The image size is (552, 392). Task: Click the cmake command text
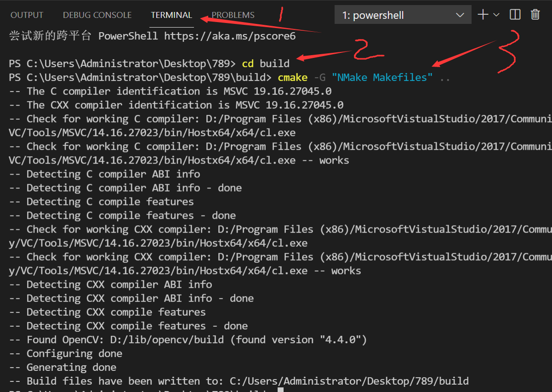pos(293,77)
